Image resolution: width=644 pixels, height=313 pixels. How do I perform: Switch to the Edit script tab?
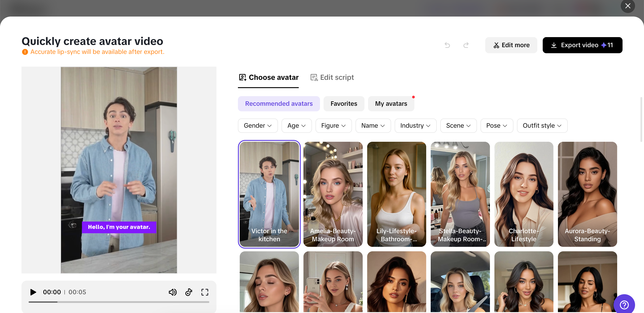click(x=332, y=77)
